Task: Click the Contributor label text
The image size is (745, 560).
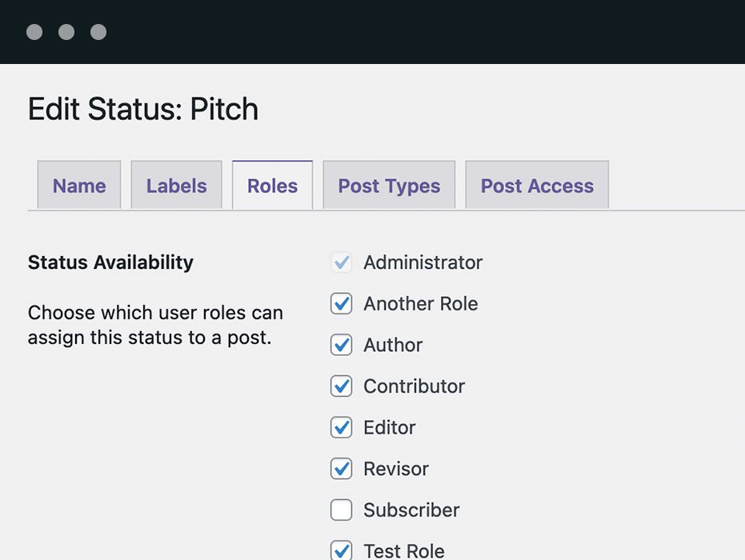Action: 414,386
